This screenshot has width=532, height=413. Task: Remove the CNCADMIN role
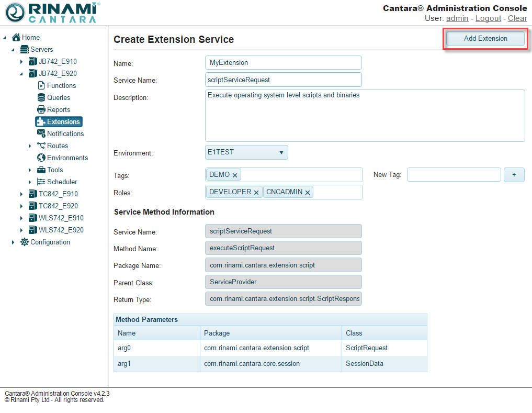click(308, 193)
